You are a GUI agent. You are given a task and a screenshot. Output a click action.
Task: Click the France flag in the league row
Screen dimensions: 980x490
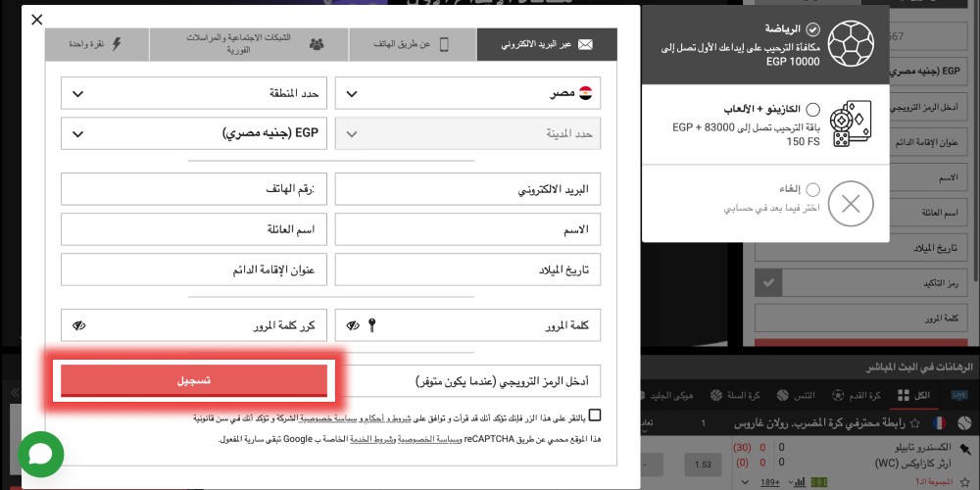[939, 423]
